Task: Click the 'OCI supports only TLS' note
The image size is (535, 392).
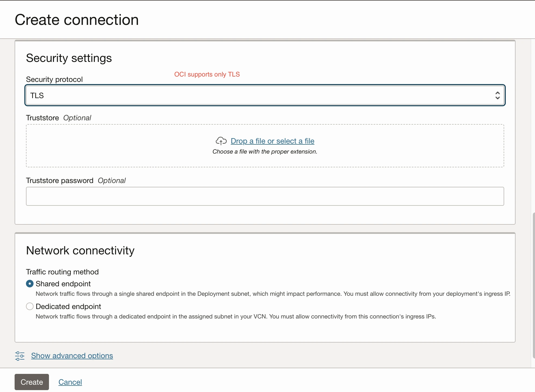Action: [207, 74]
